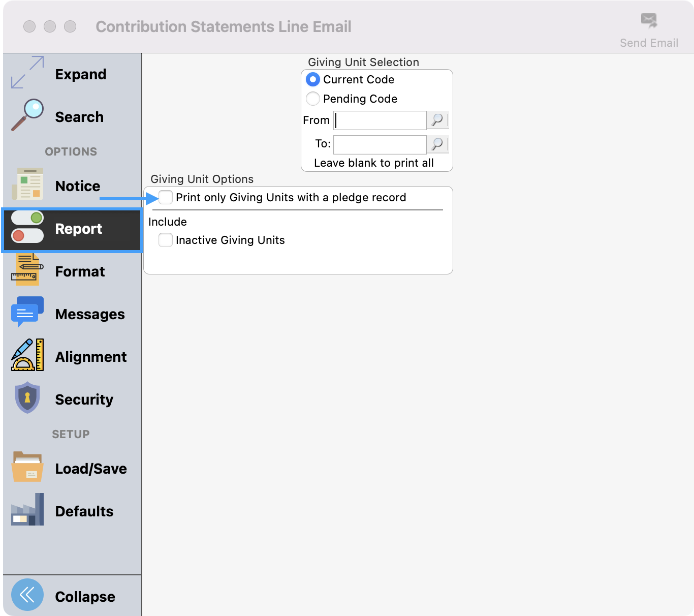
Task: Enable Print only Giving Units with pledge record
Action: (166, 197)
